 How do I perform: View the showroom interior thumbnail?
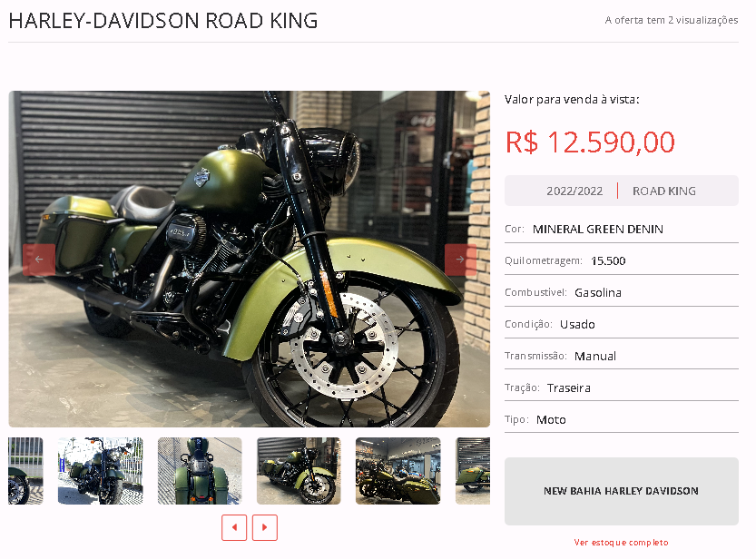(x=398, y=471)
